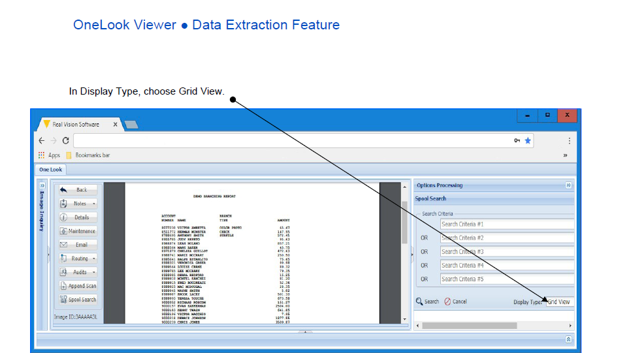Click the document viewer scroll-down arrow
The height and width of the screenshot is (353, 644).
coord(404,319)
